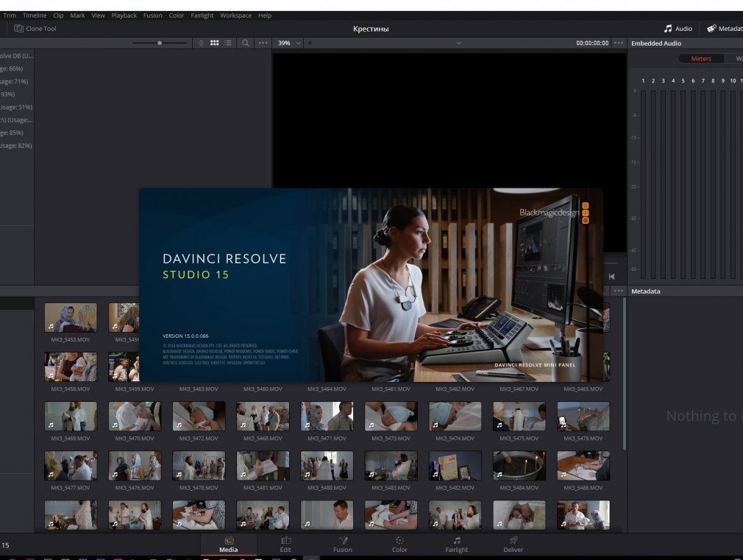Screen dimensions: 743x560
Task: Click the media pool vertical scrollbar
Action: point(625,375)
